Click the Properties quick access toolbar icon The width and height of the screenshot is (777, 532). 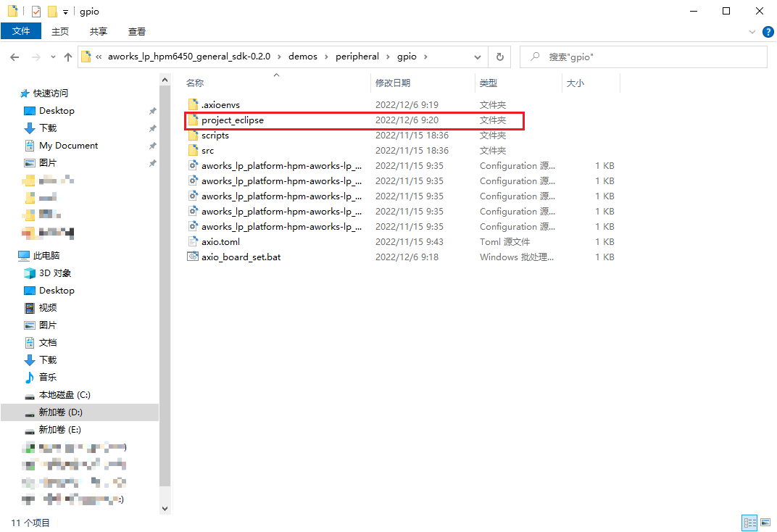tap(36, 11)
